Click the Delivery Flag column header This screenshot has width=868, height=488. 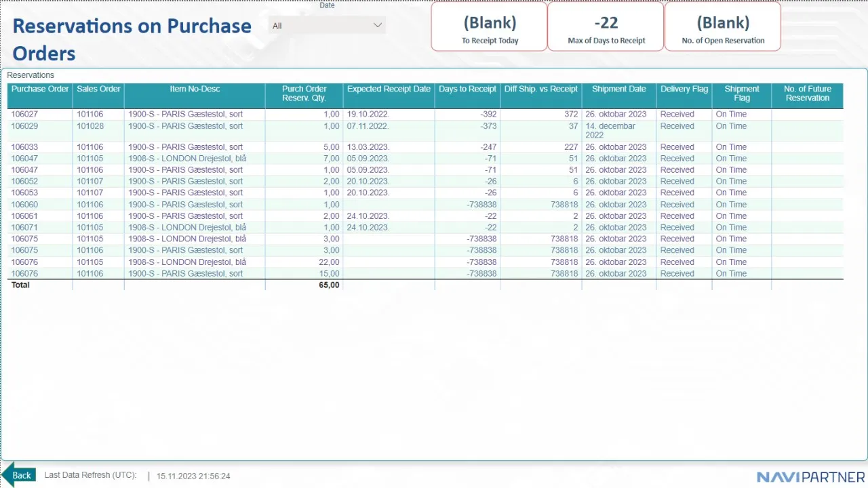coord(684,89)
